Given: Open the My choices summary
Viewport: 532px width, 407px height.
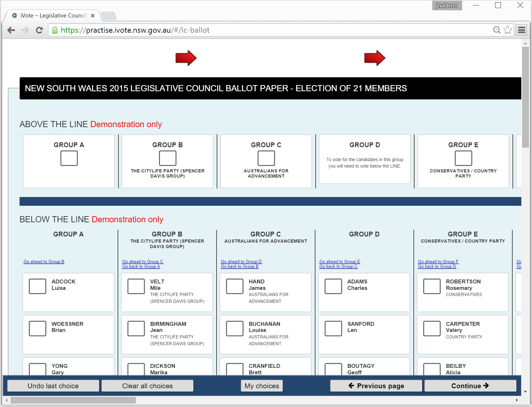Looking at the screenshot, I should point(262,386).
